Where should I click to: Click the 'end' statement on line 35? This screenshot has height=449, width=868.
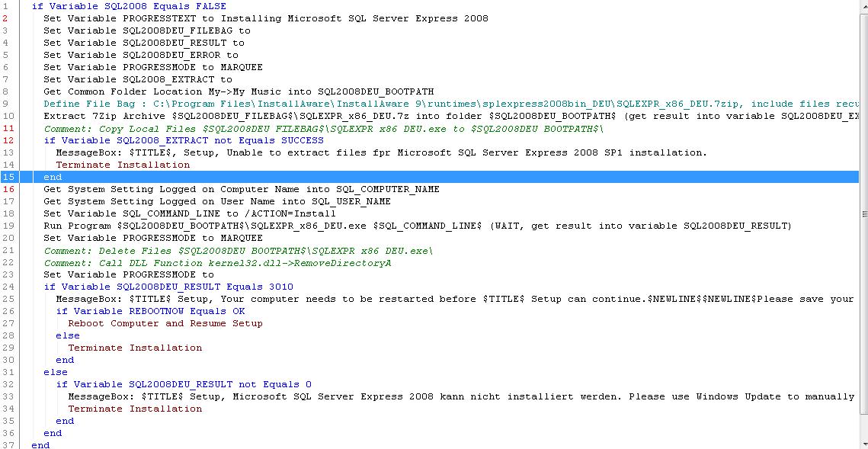tap(65, 420)
